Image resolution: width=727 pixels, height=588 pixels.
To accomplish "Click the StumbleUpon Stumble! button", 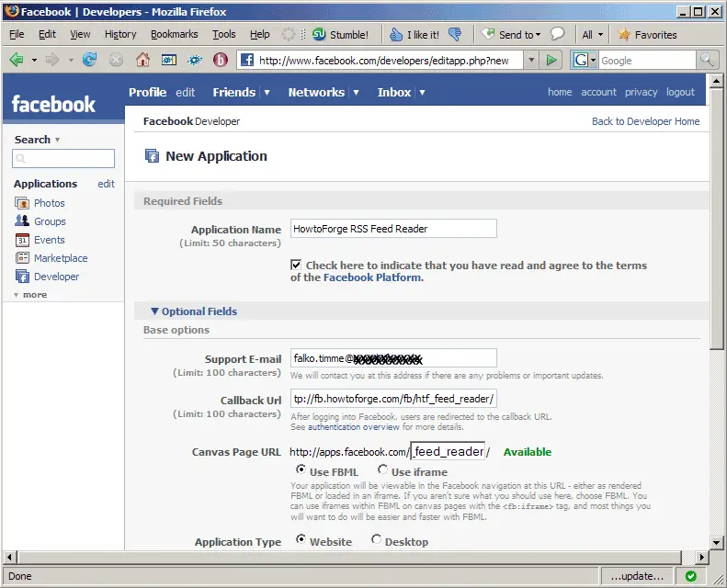I will (x=340, y=34).
